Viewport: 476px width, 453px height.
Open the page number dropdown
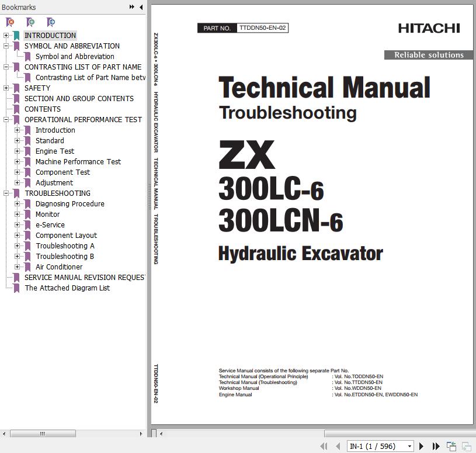pos(409,446)
